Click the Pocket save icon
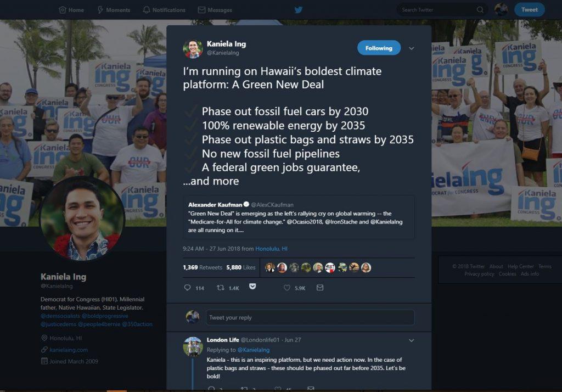 pos(252,286)
